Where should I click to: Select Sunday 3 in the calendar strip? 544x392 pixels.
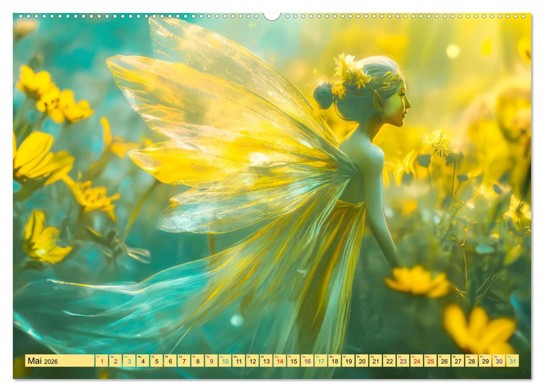click(x=129, y=361)
